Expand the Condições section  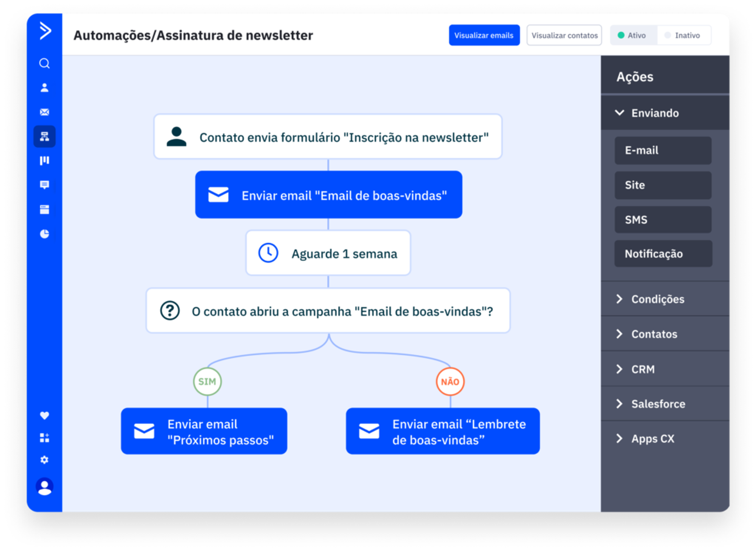pos(657,299)
